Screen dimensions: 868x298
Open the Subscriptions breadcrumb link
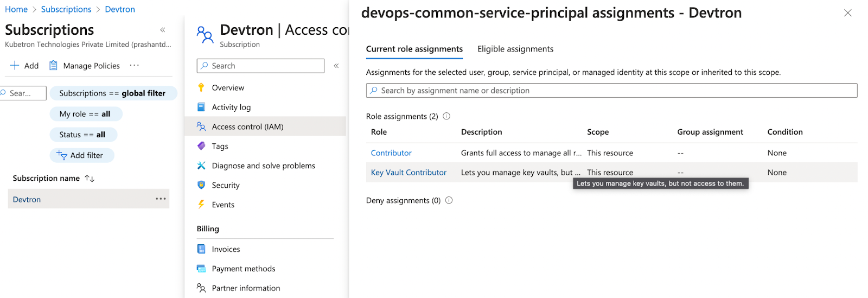pos(66,9)
